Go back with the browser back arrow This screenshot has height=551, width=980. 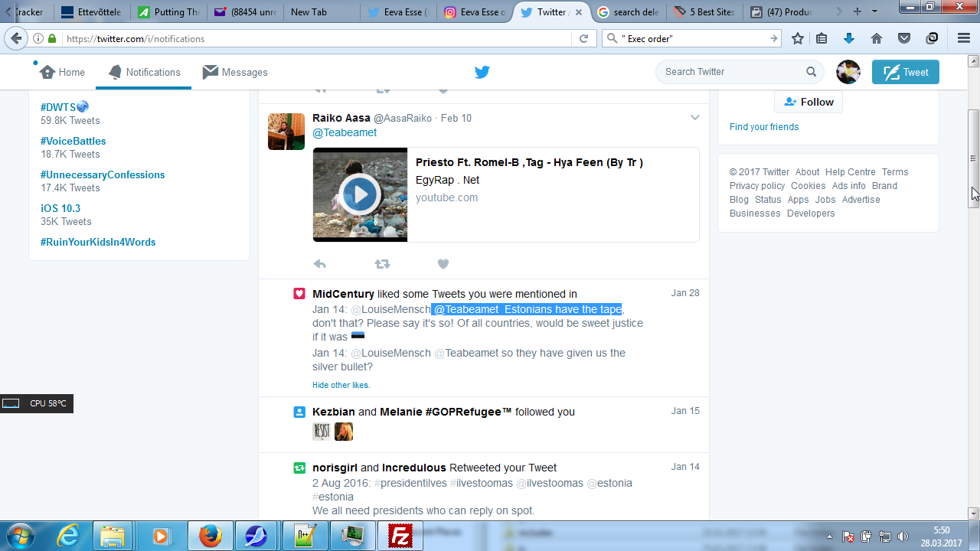point(15,38)
